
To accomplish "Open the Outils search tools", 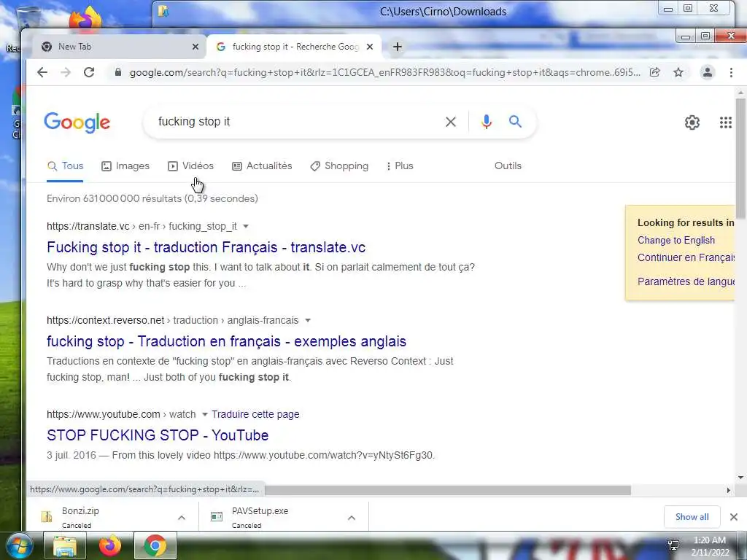I will click(x=508, y=166).
